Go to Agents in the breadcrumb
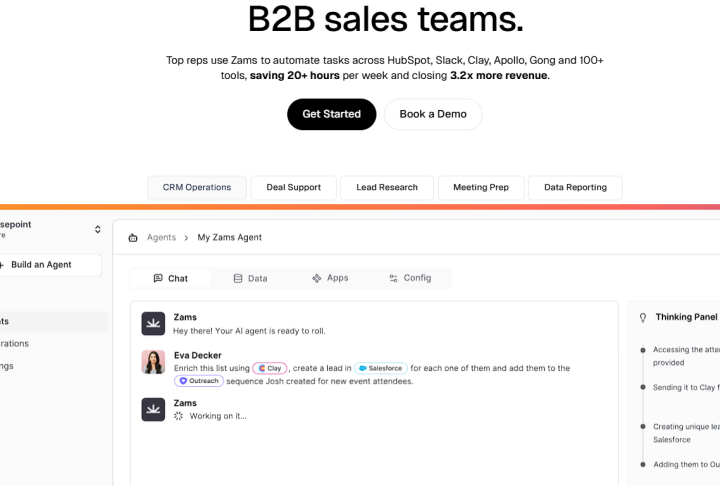Viewport: 720px width, 486px height. coord(161,238)
